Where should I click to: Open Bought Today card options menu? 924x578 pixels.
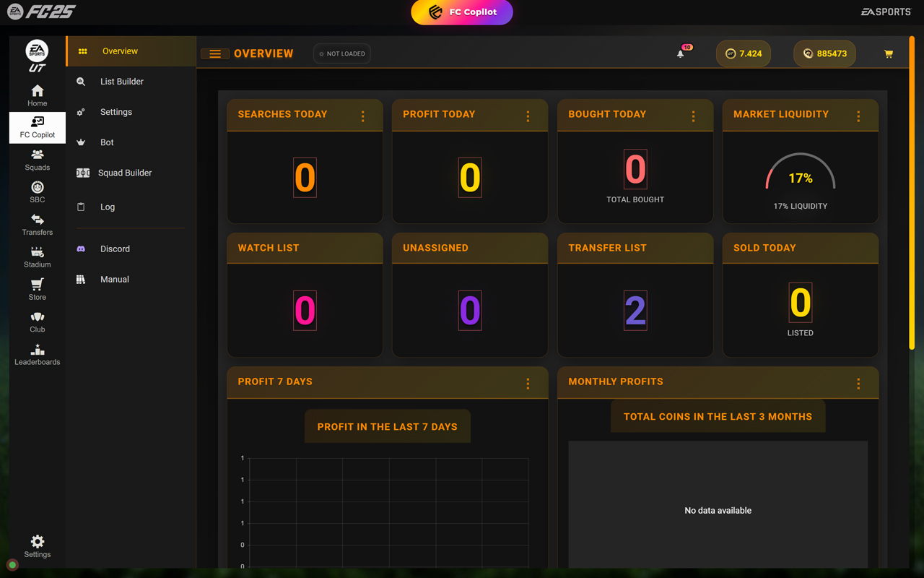pyautogui.click(x=694, y=116)
